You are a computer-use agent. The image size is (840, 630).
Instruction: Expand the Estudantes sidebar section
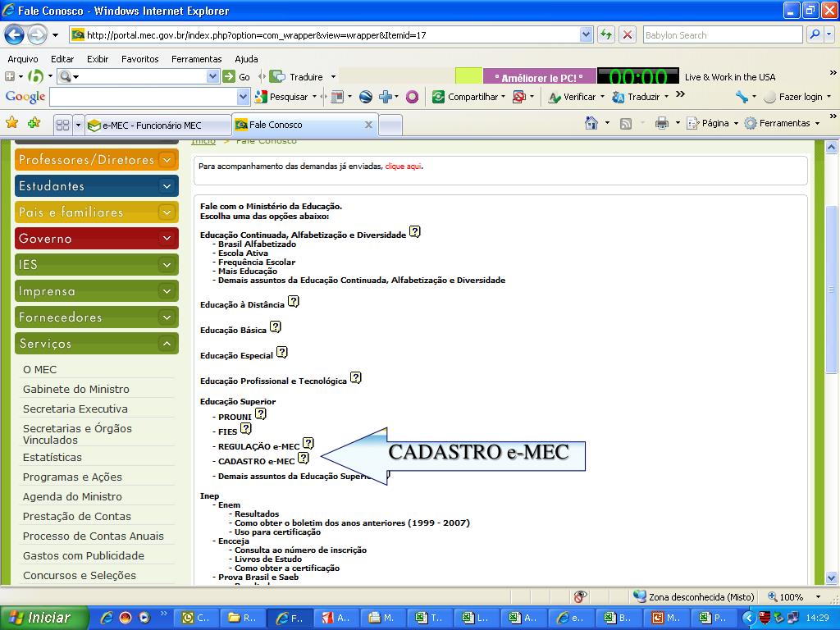(97, 186)
